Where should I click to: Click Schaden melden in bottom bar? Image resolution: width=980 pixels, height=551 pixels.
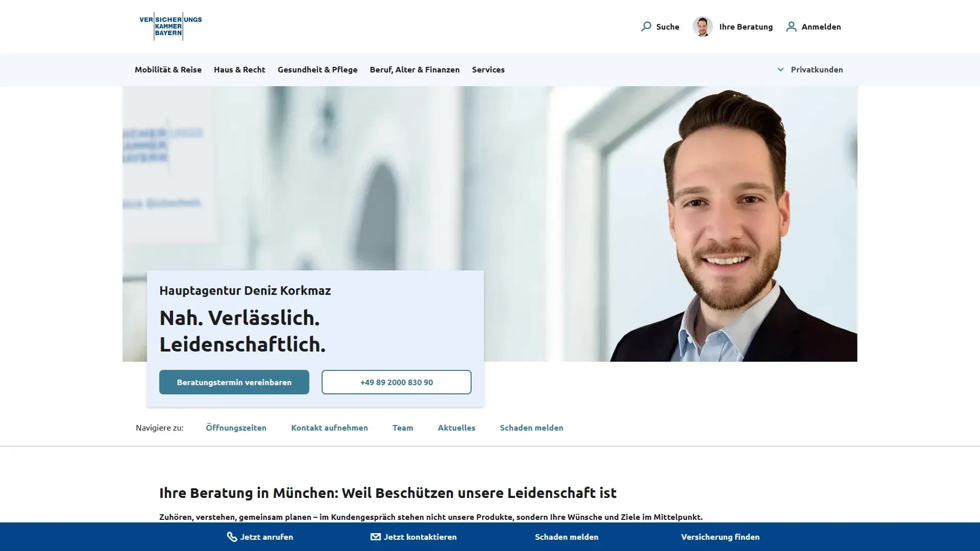coord(566,537)
